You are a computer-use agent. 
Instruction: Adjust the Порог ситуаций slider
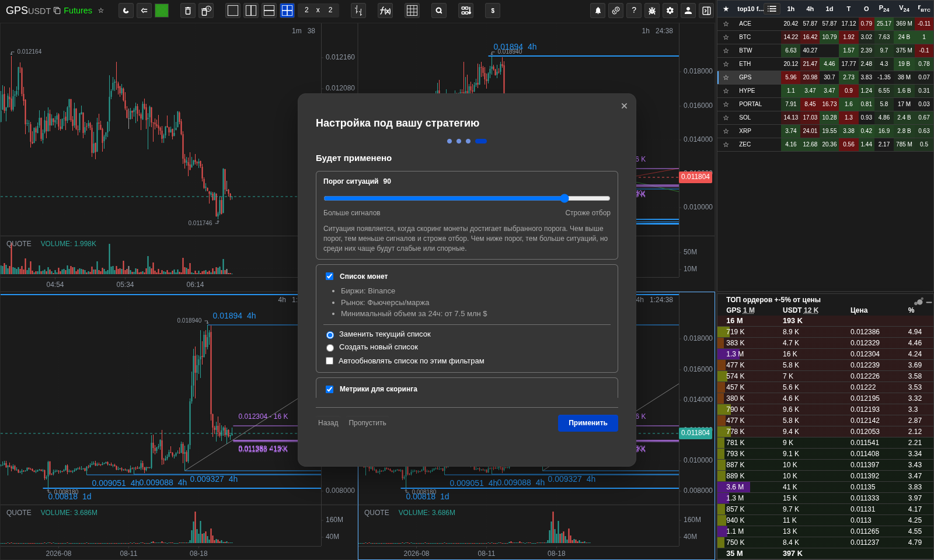pyautogui.click(x=466, y=198)
